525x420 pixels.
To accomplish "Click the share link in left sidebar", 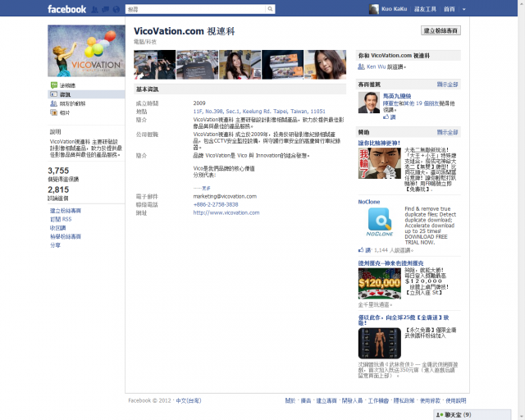I will point(55,244).
